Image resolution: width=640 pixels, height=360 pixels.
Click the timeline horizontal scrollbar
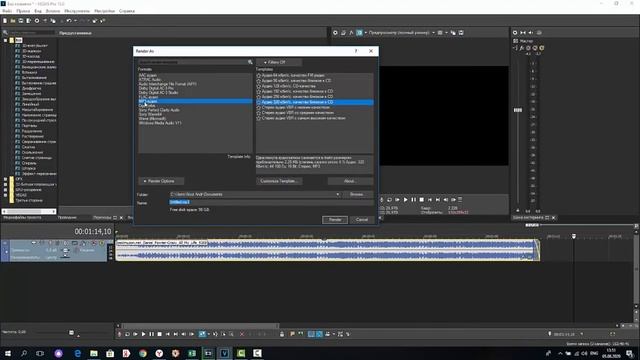pyautogui.click(x=200, y=326)
